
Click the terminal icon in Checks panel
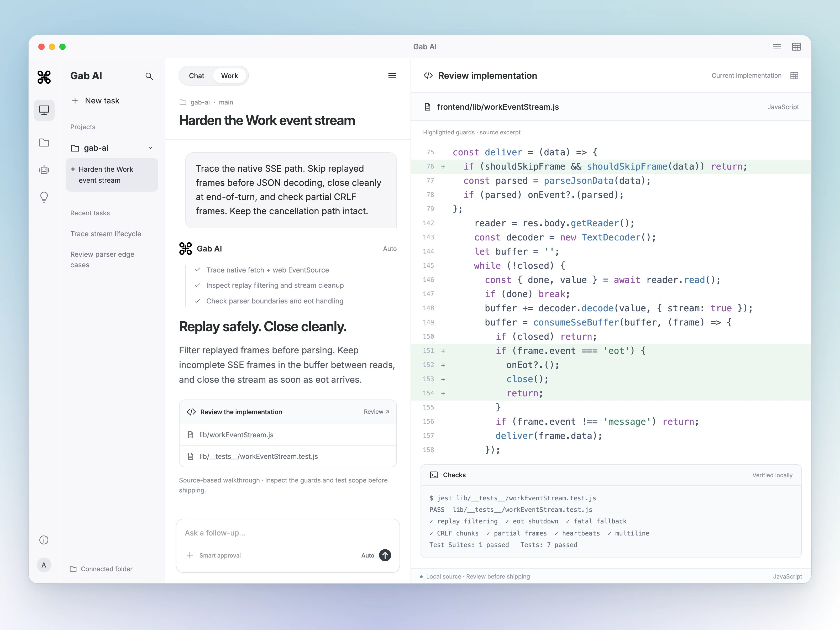click(x=434, y=475)
